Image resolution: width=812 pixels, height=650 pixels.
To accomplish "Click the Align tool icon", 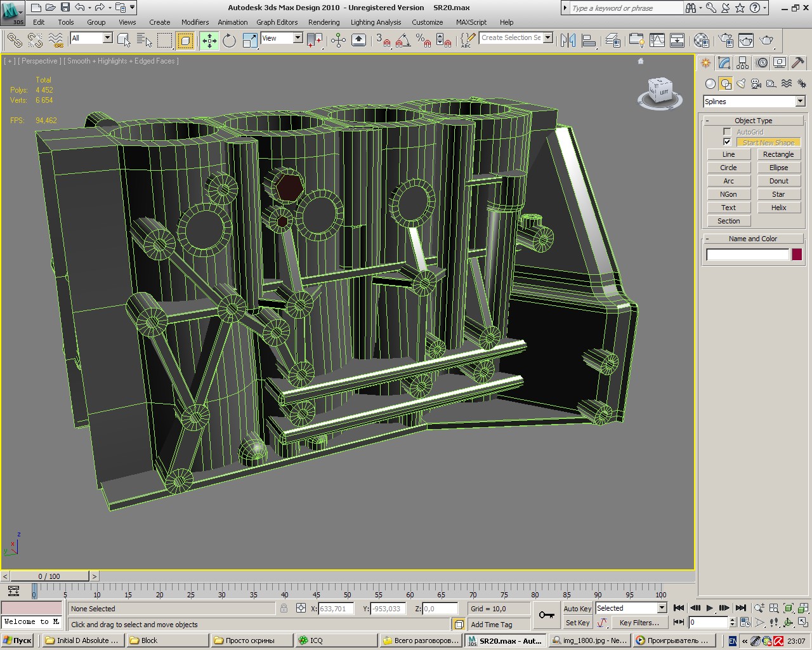I will (x=589, y=41).
